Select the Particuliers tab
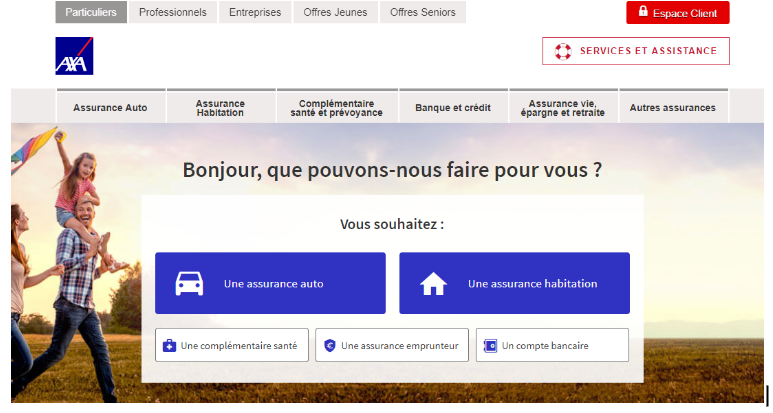Image resolution: width=773 pixels, height=413 pixels. point(91,12)
